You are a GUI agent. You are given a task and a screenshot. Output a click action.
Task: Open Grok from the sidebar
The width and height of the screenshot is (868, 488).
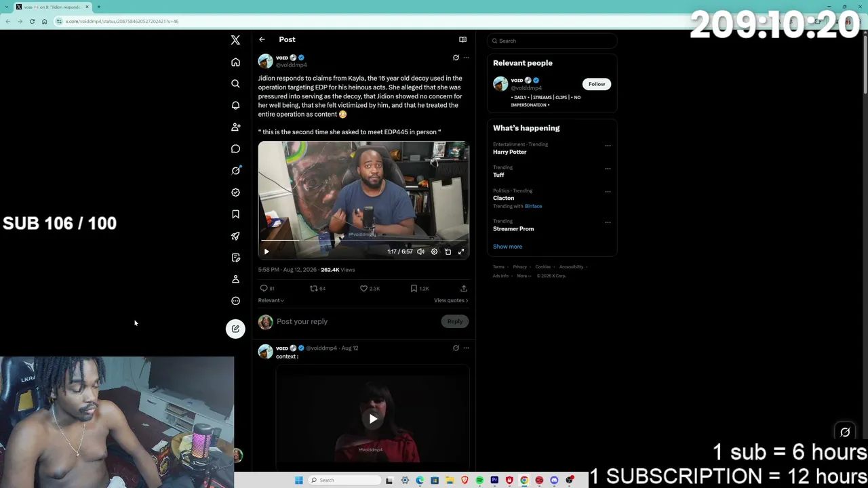[235, 171]
